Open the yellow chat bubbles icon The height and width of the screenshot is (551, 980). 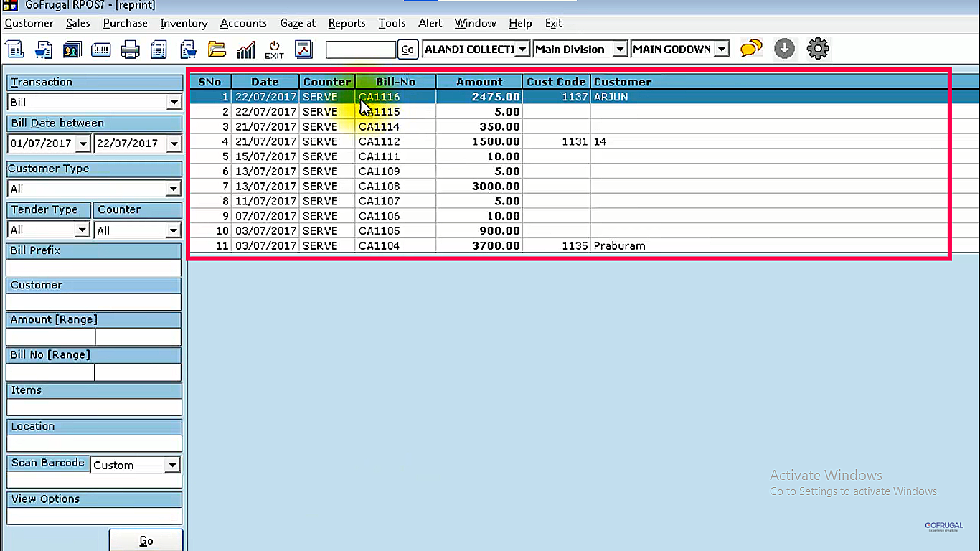751,48
